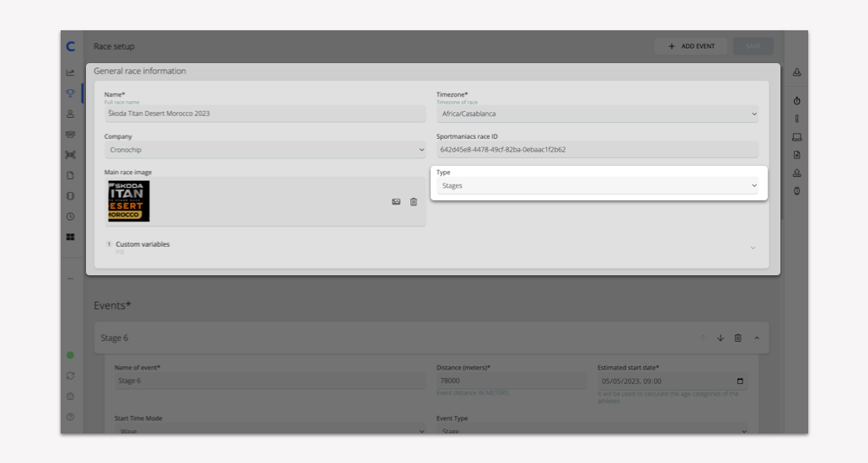
Task: Open the Event Type dropdown
Action: [x=592, y=429]
